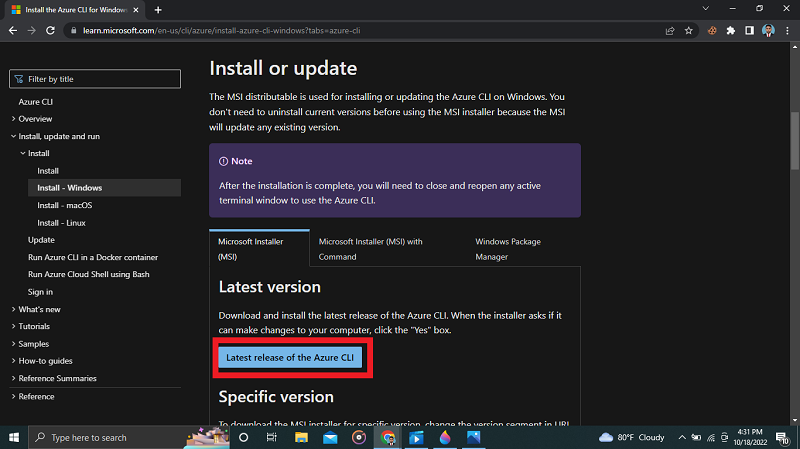Open the tab search dropdown arrow
The image size is (800, 449).
click(x=706, y=9)
